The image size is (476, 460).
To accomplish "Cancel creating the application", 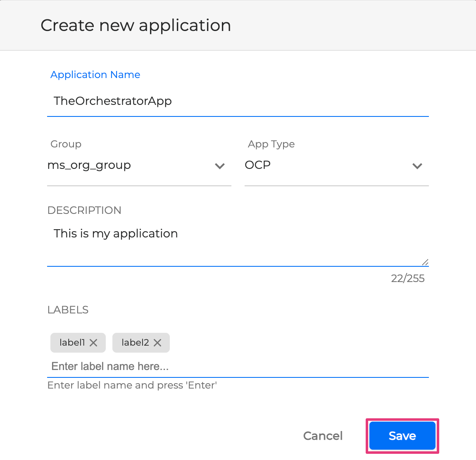I will [323, 436].
